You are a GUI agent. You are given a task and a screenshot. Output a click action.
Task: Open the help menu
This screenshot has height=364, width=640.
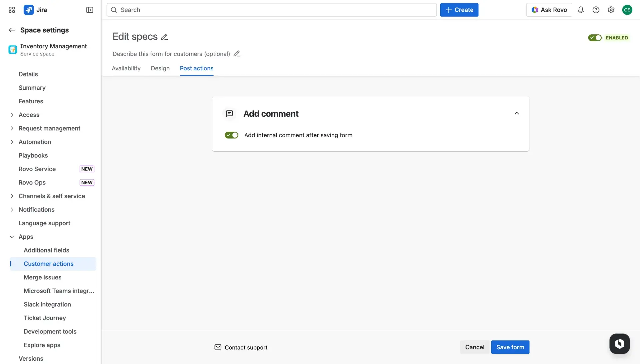(596, 10)
